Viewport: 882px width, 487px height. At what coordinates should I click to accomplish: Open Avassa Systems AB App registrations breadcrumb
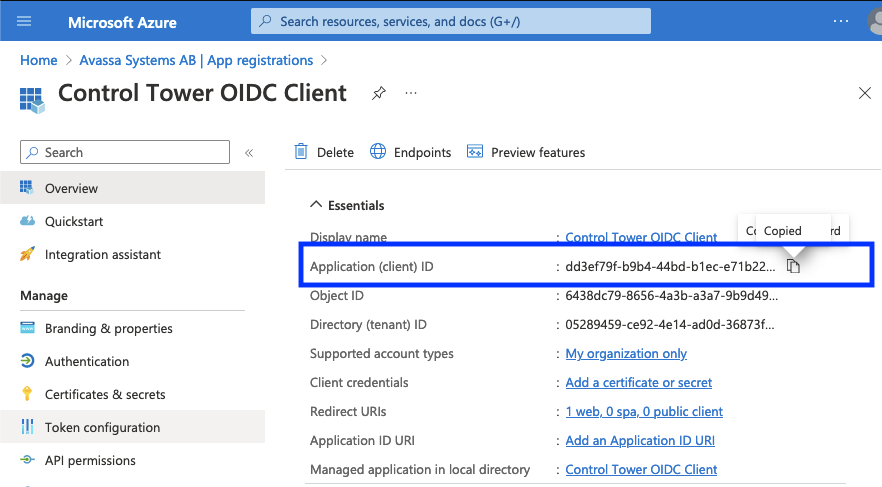coord(196,60)
